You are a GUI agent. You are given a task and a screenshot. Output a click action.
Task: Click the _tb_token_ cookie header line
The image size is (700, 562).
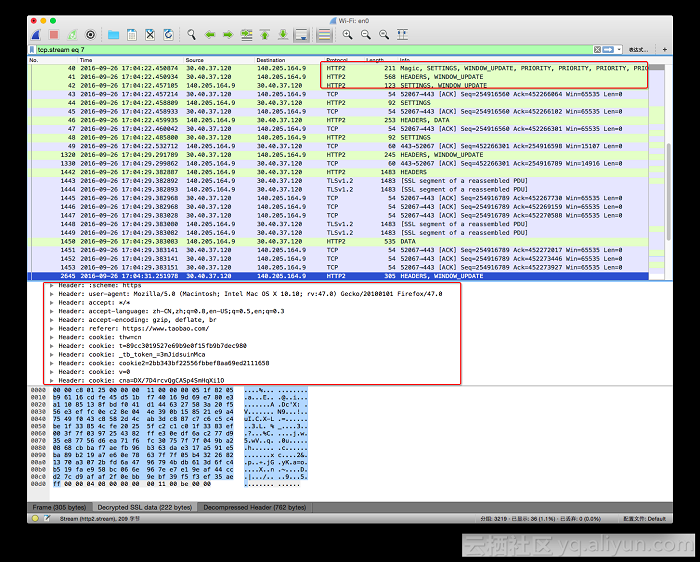pyautogui.click(x=132, y=354)
